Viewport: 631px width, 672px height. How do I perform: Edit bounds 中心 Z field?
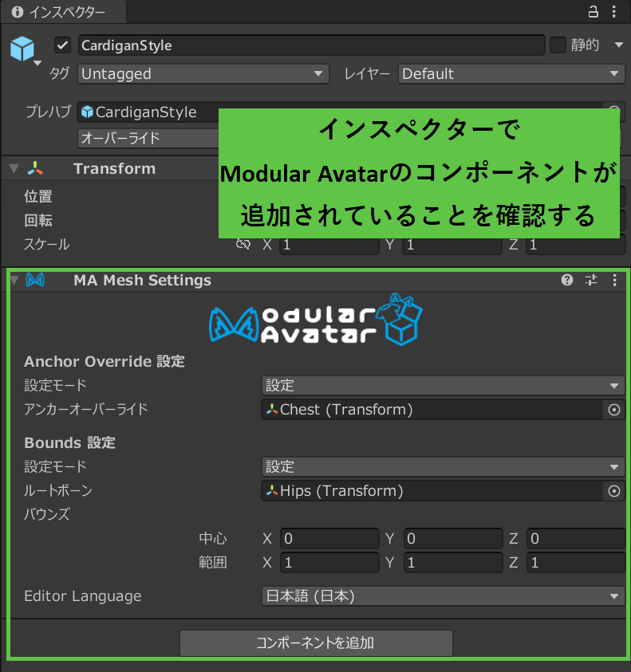tap(576, 538)
